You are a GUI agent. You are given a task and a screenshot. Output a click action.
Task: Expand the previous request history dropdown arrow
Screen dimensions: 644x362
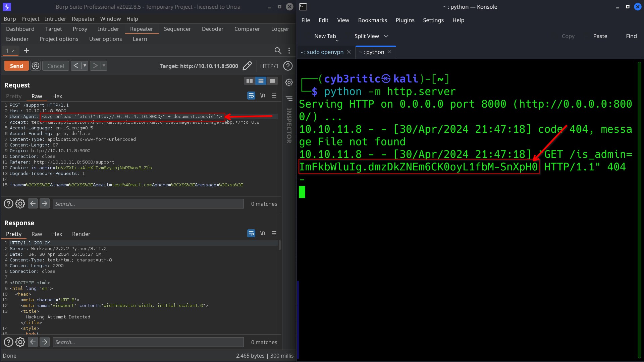(85, 66)
